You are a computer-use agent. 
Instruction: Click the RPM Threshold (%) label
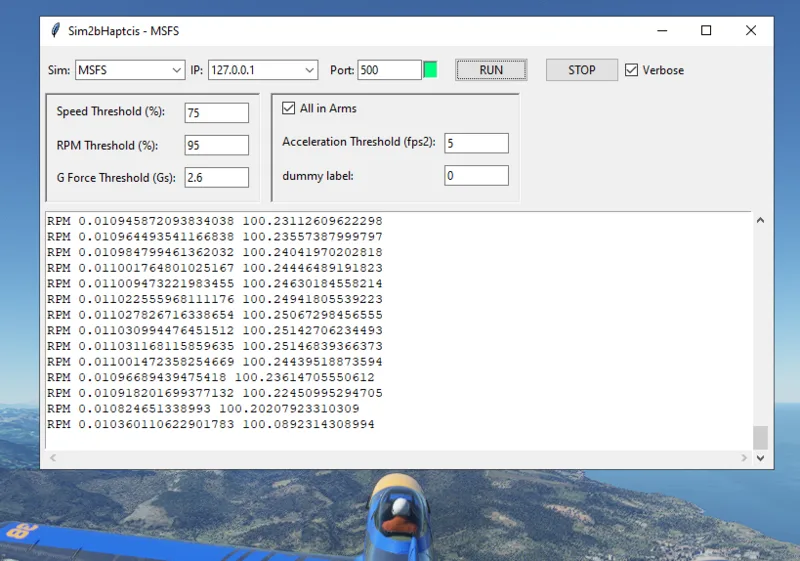[107, 145]
